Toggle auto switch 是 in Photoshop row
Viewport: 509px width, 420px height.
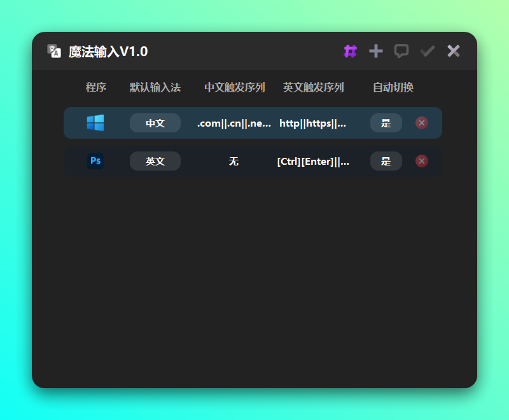pyautogui.click(x=386, y=161)
